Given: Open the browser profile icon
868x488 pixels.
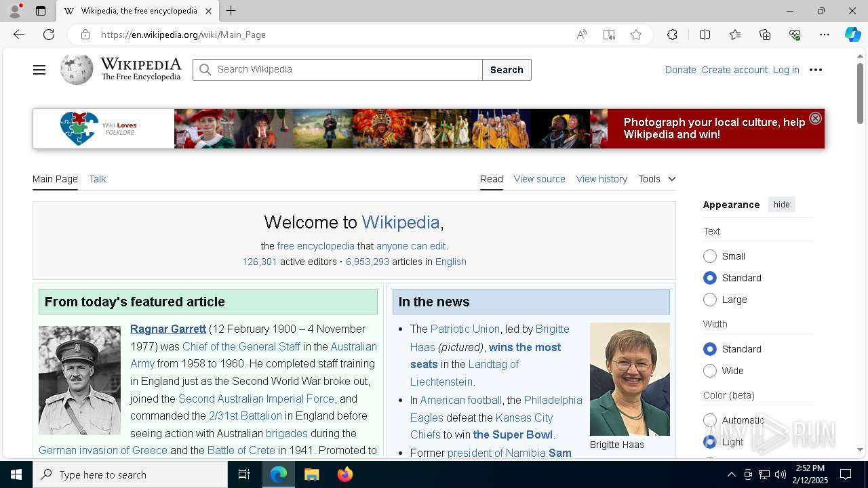Looking at the screenshot, I should tap(15, 11).
